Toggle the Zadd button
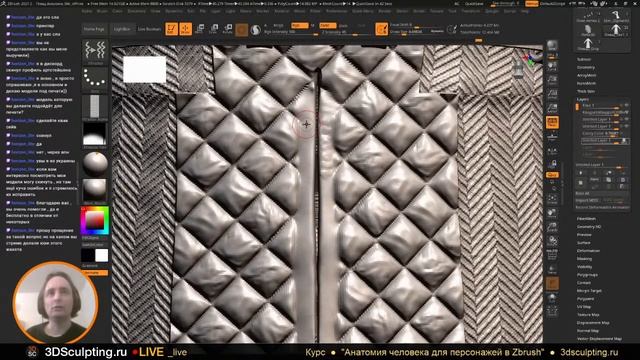The height and width of the screenshot is (360, 640). 327,25
